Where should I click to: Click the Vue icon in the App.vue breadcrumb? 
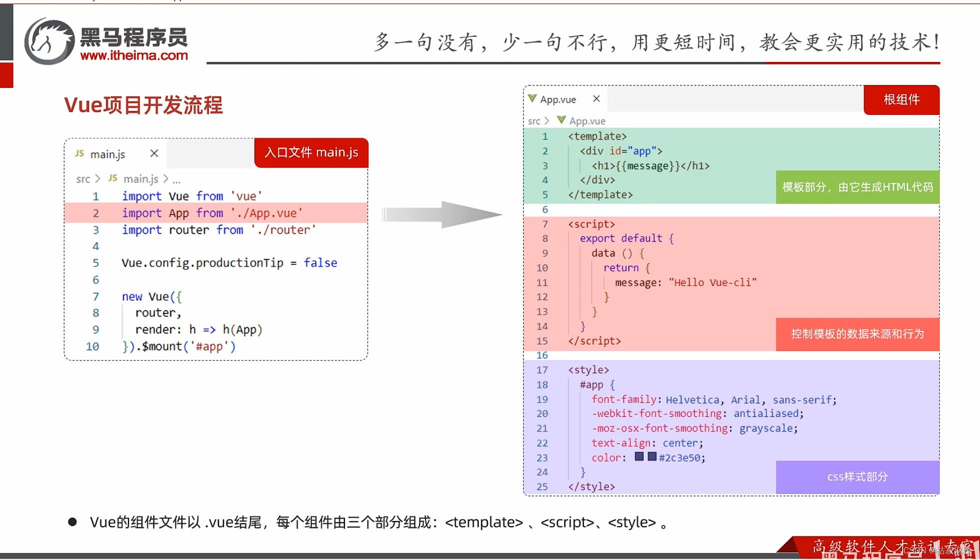click(x=561, y=120)
